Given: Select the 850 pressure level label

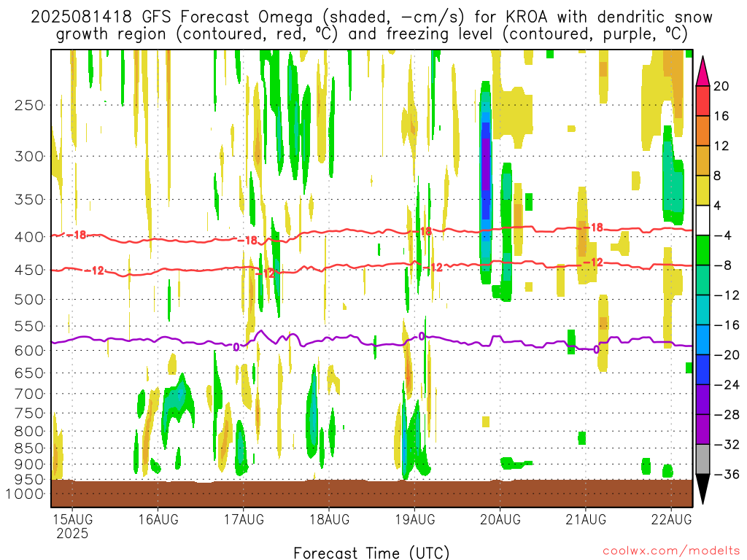Looking at the screenshot, I should (29, 448).
